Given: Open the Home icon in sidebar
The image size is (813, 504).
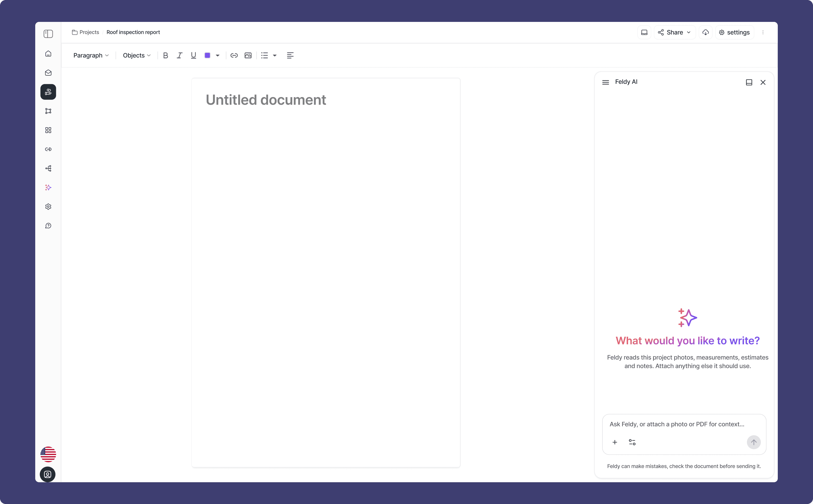Looking at the screenshot, I should [x=48, y=54].
